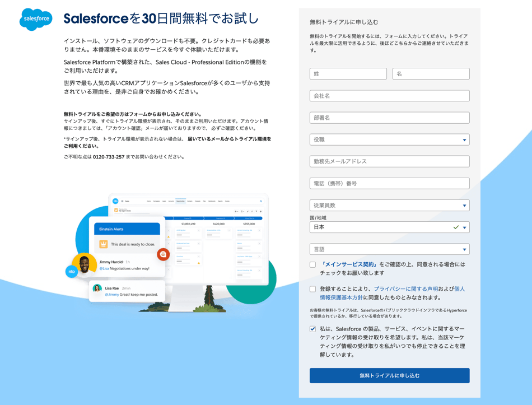Open the プライバシーに関する声明 link
532x405 pixels.
[x=406, y=289]
